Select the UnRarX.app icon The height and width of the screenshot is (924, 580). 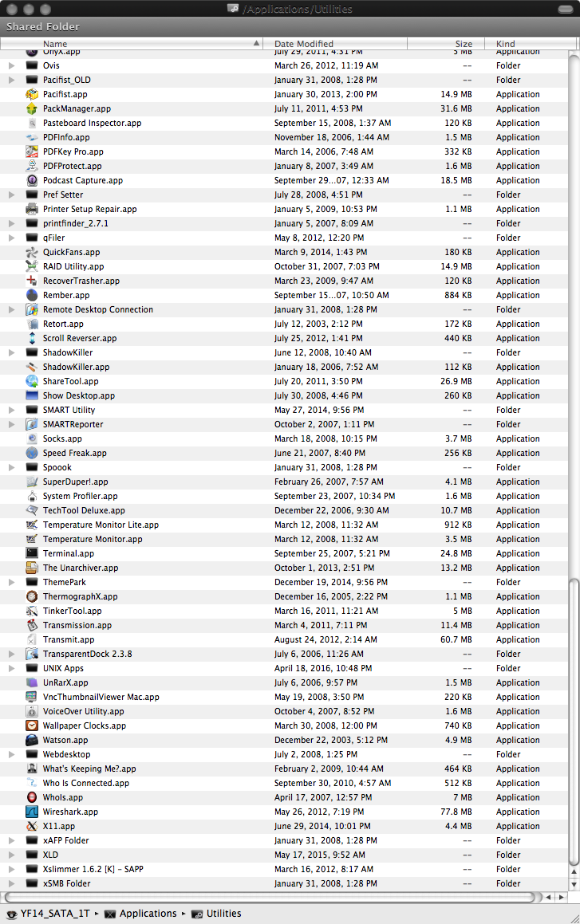32,682
